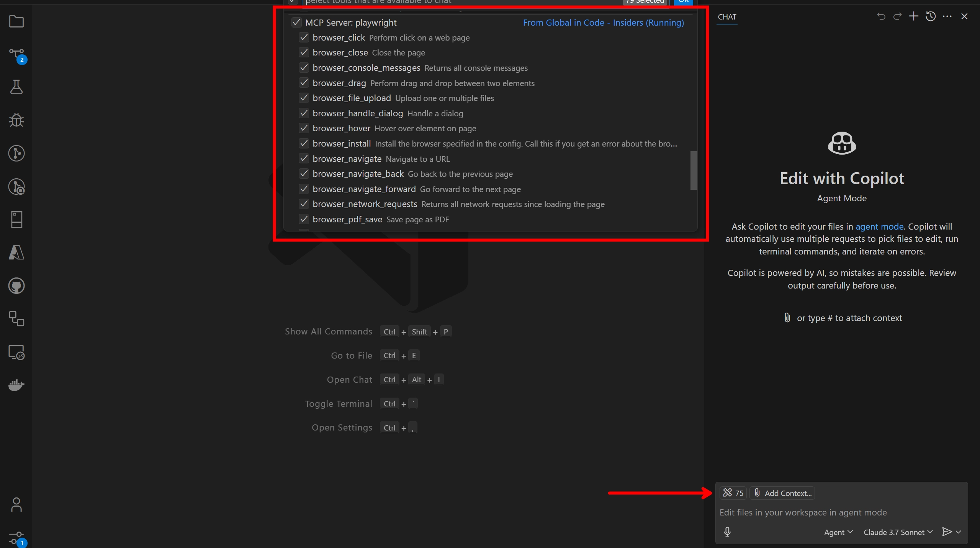The image size is (980, 548).
Task: Uncheck the browser_handle_dialog tool
Action: coord(304,113)
